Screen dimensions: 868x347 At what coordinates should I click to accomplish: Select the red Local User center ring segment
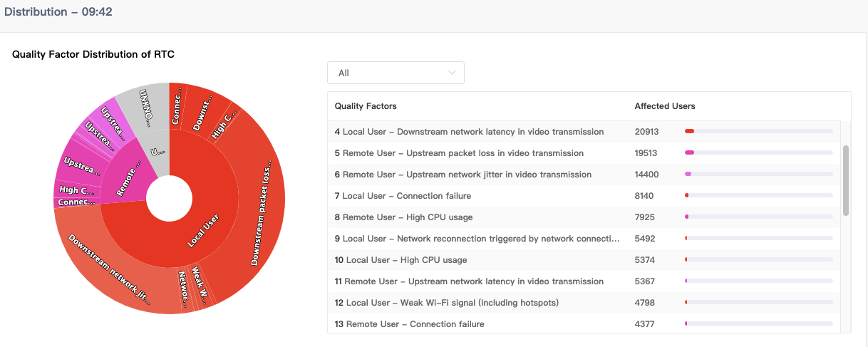[x=203, y=232]
